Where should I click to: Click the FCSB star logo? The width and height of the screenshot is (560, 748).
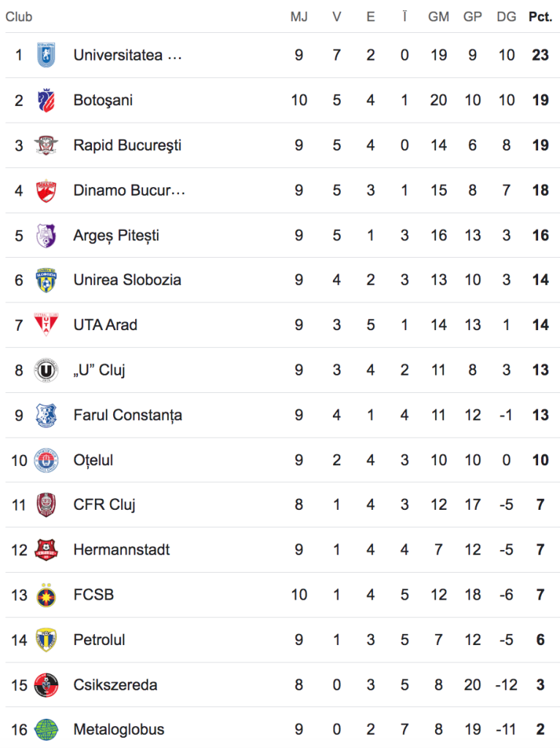coord(46,595)
